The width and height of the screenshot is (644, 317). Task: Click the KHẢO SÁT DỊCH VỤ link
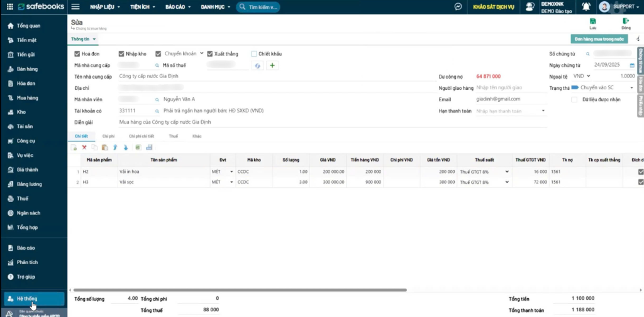pos(494,7)
